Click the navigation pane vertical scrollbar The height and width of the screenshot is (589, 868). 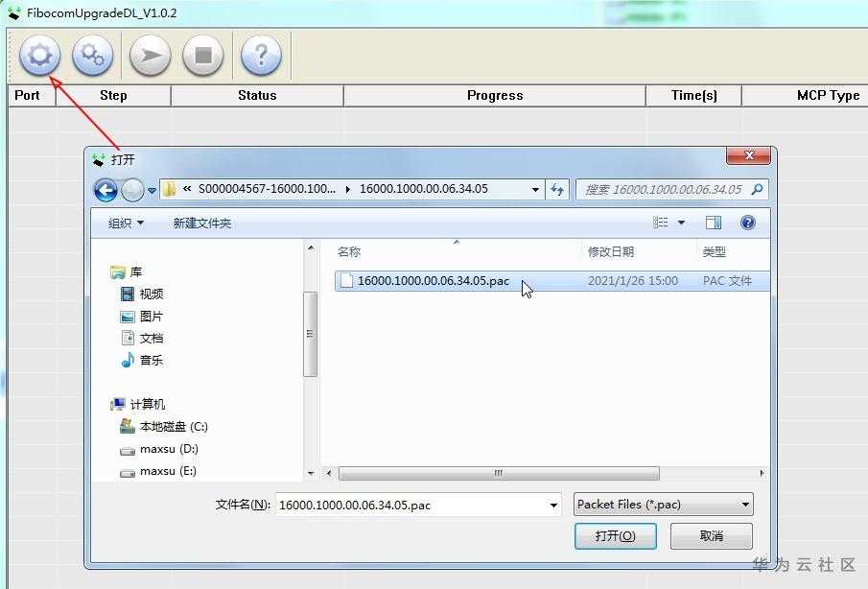click(x=310, y=334)
